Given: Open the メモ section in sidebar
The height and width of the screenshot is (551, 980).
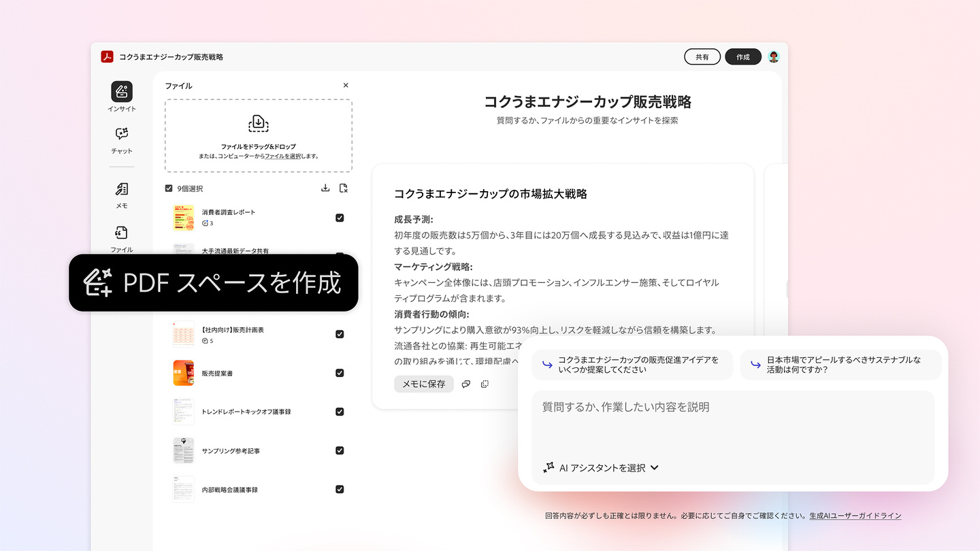Looking at the screenshot, I should [122, 190].
